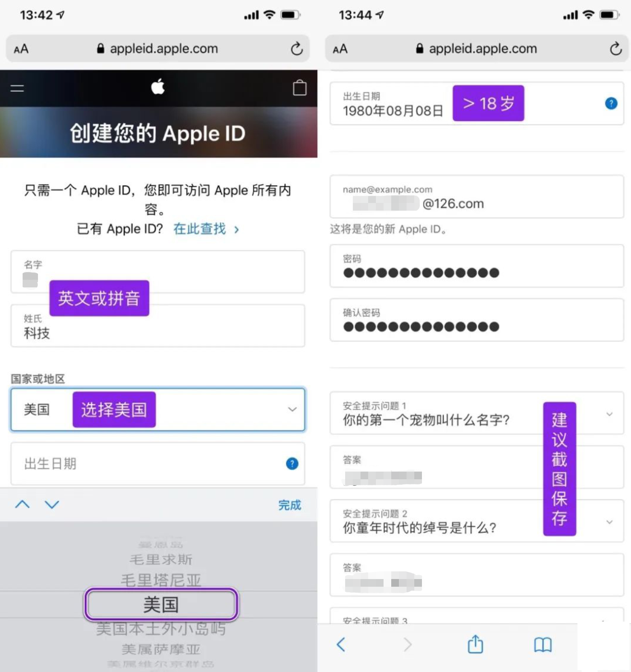Tap the 这将是您的新 Apple ID。 note
631x672 pixels.
coord(388,229)
